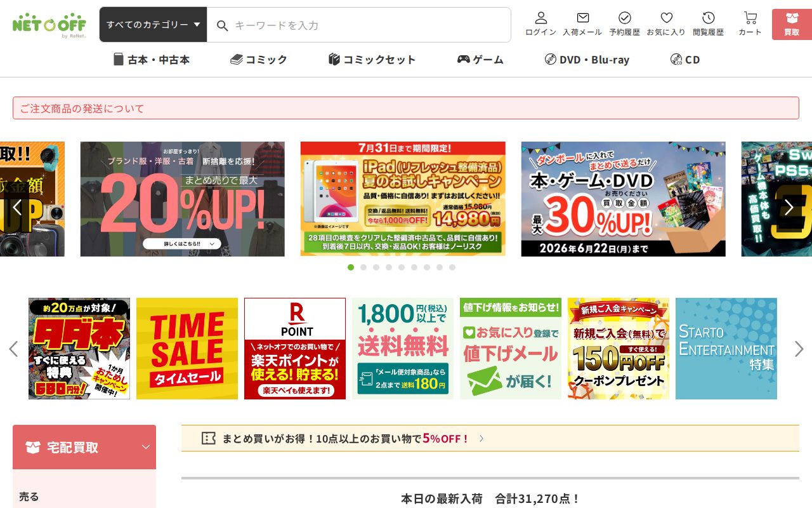Select the second carousel dot
812x508 pixels.
[x=363, y=267]
